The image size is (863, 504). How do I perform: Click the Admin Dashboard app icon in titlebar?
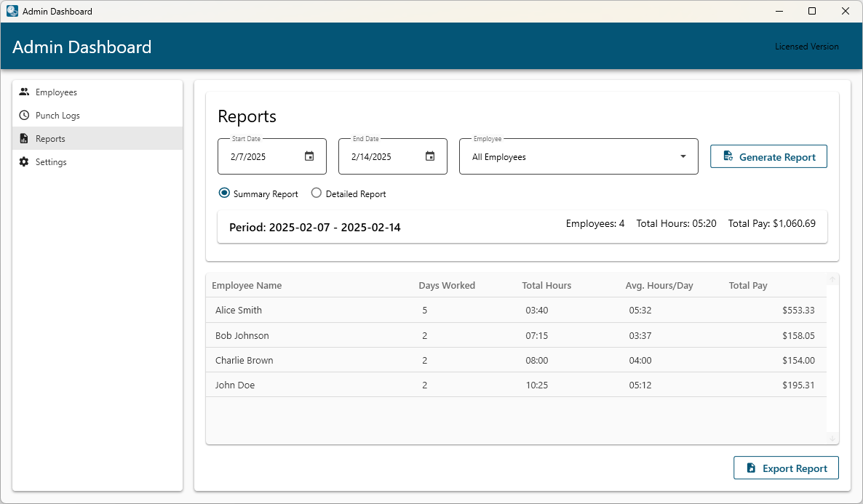click(12, 11)
